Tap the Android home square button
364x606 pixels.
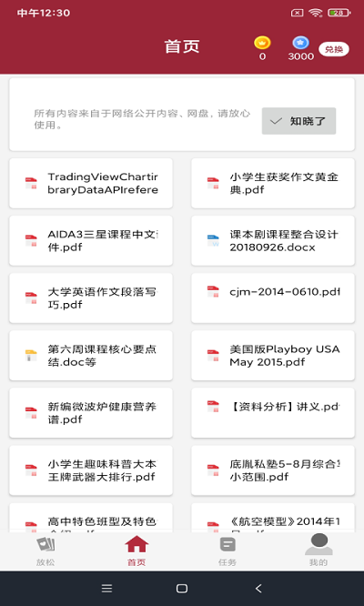[182, 588]
